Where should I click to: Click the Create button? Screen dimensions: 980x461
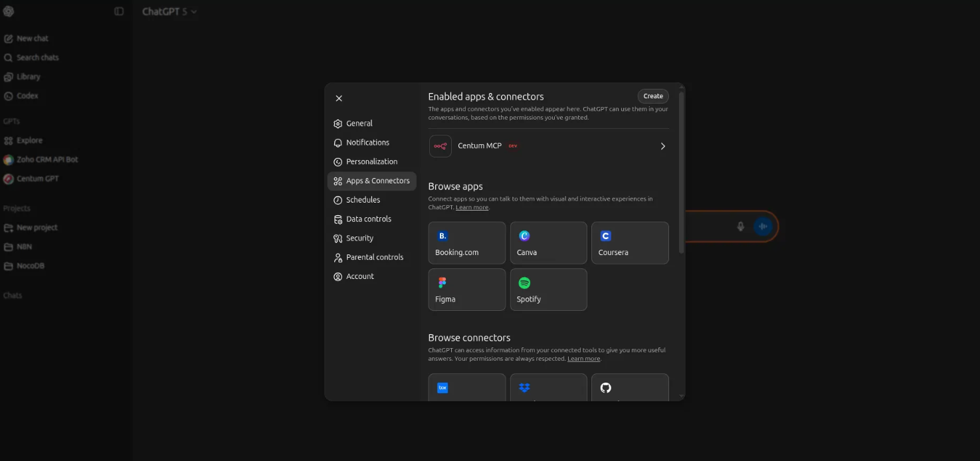[x=652, y=96]
